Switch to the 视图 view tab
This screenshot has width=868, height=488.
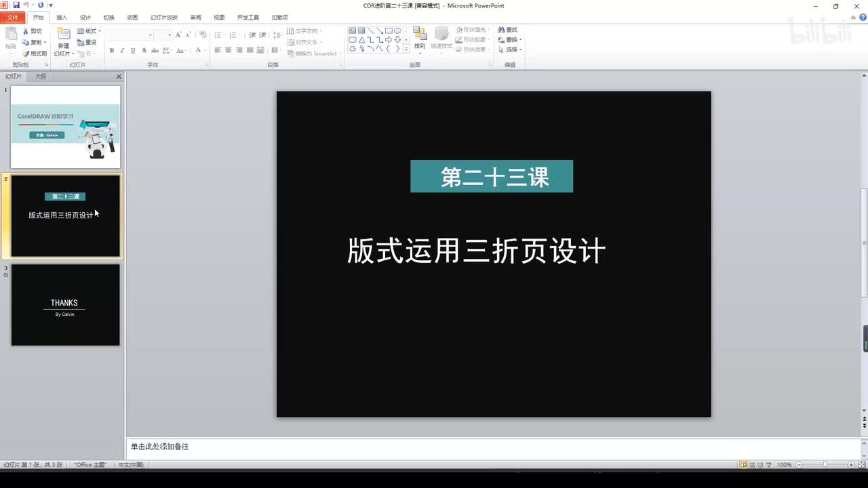(219, 17)
